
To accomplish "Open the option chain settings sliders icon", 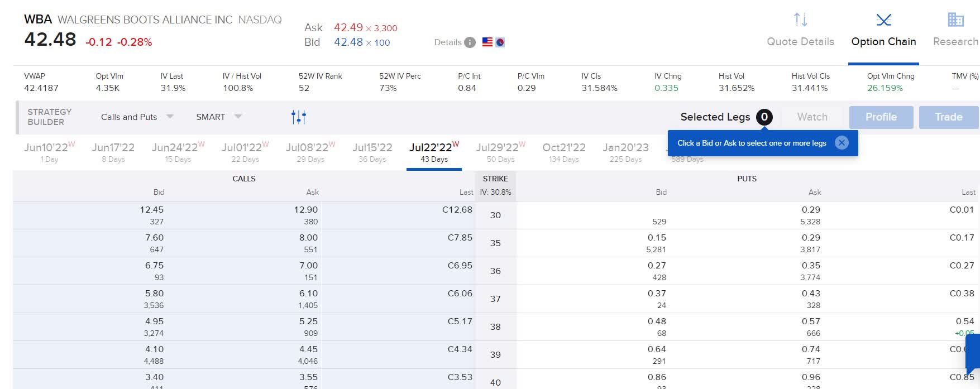I will pyautogui.click(x=299, y=117).
